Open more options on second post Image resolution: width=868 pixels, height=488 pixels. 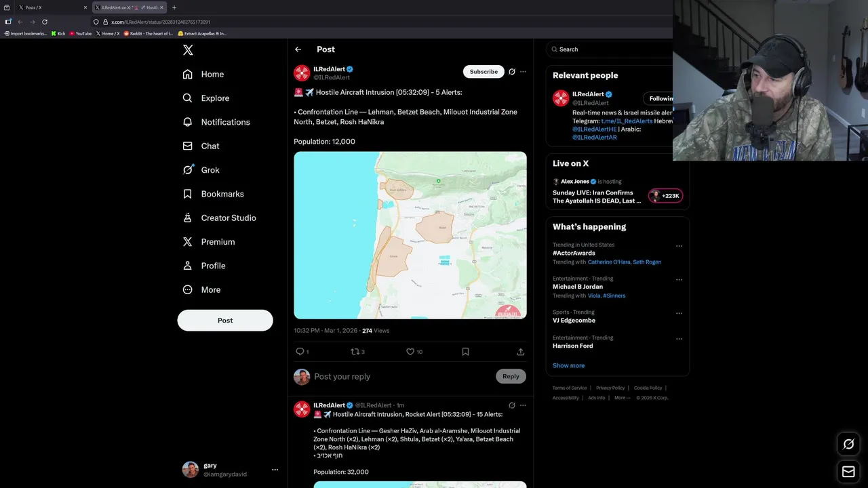523,405
